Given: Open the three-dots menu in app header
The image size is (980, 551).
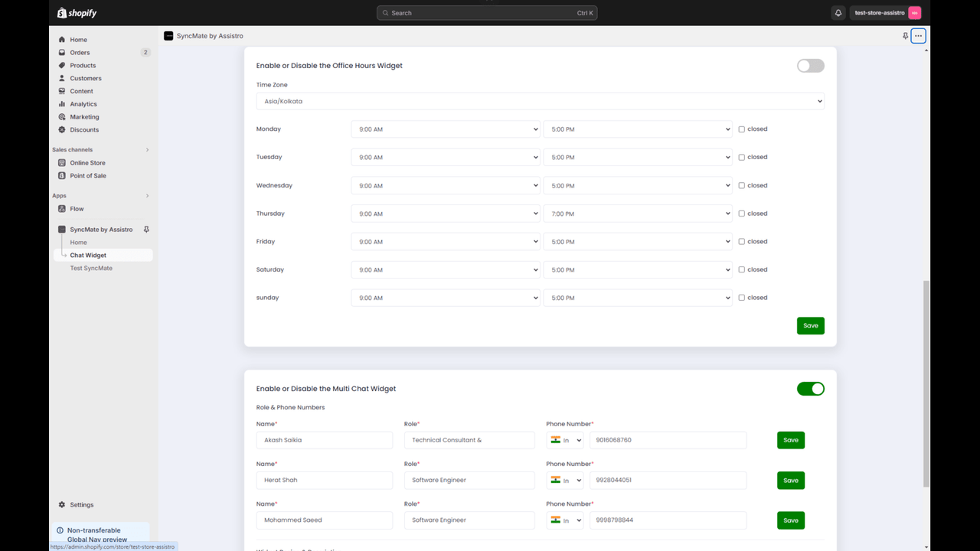Looking at the screenshot, I should pos(918,36).
